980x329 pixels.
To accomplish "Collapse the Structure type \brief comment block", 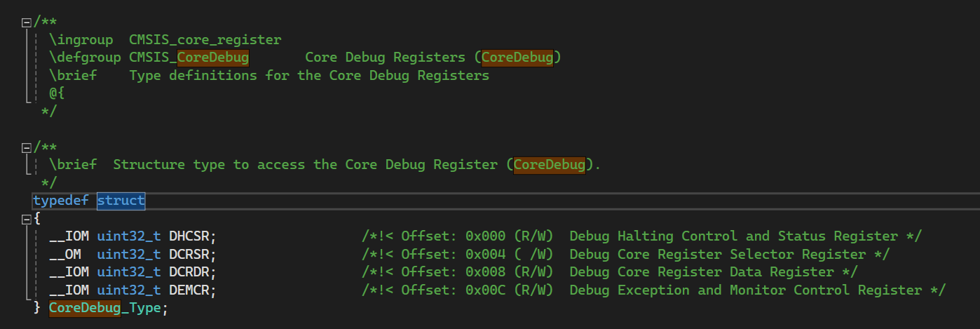I will (27, 148).
